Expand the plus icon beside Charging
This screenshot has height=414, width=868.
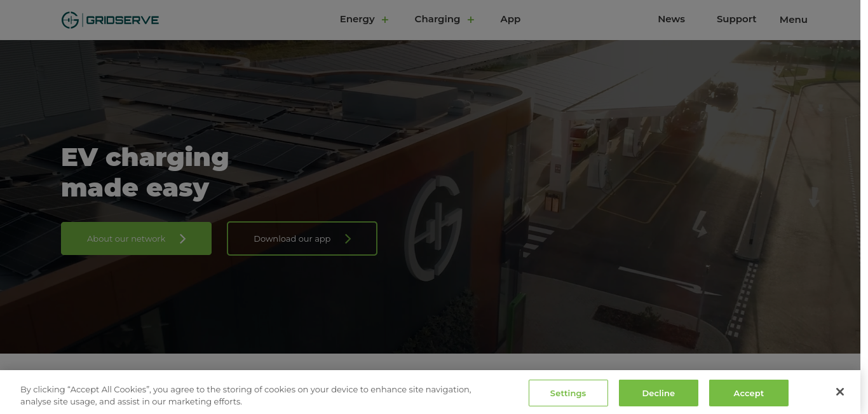(471, 20)
